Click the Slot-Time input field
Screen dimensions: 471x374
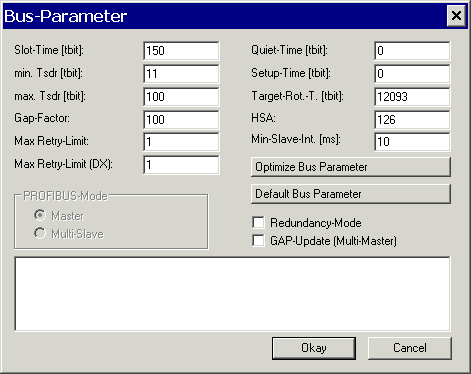click(x=181, y=51)
